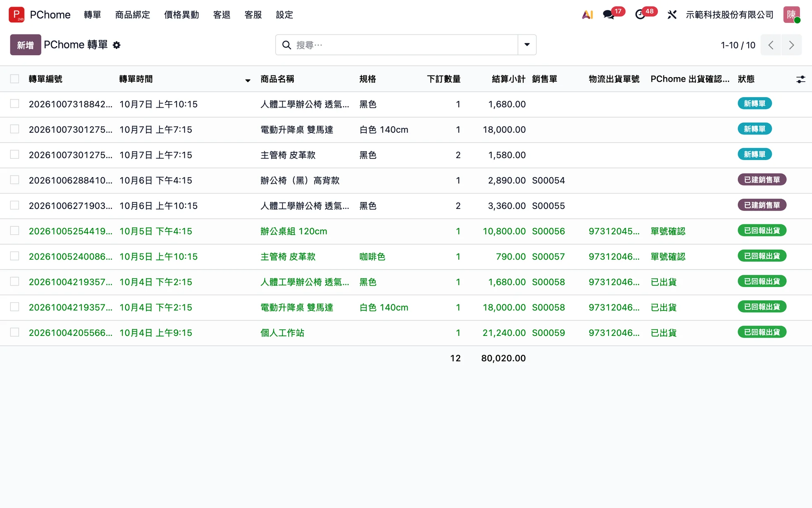This screenshot has height=508, width=812.
Task: Click sales order S00057 cell
Action: [x=548, y=257]
